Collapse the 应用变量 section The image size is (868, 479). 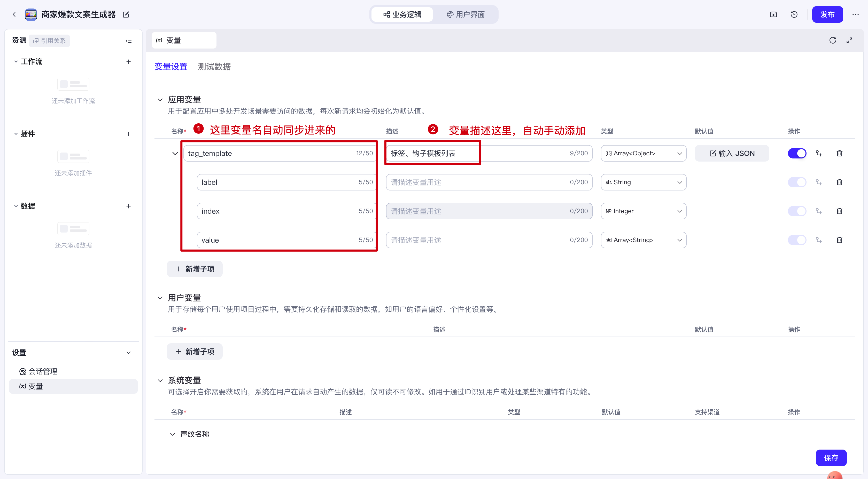click(x=160, y=100)
